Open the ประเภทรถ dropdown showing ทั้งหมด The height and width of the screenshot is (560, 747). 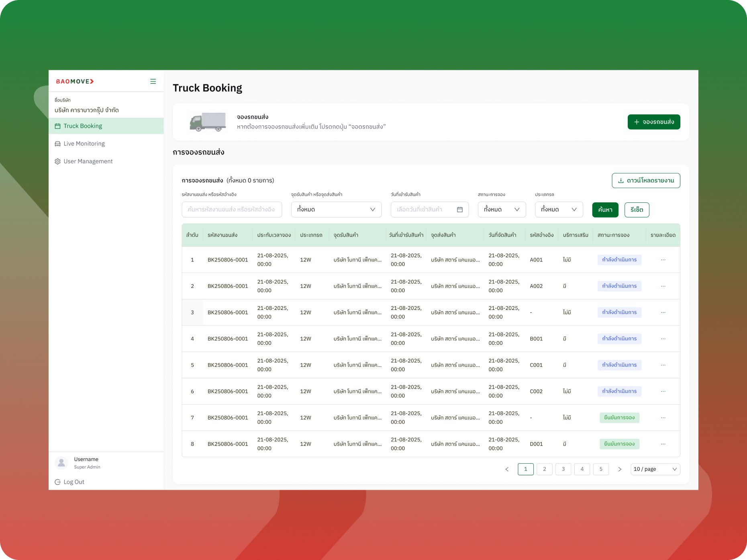tap(559, 209)
